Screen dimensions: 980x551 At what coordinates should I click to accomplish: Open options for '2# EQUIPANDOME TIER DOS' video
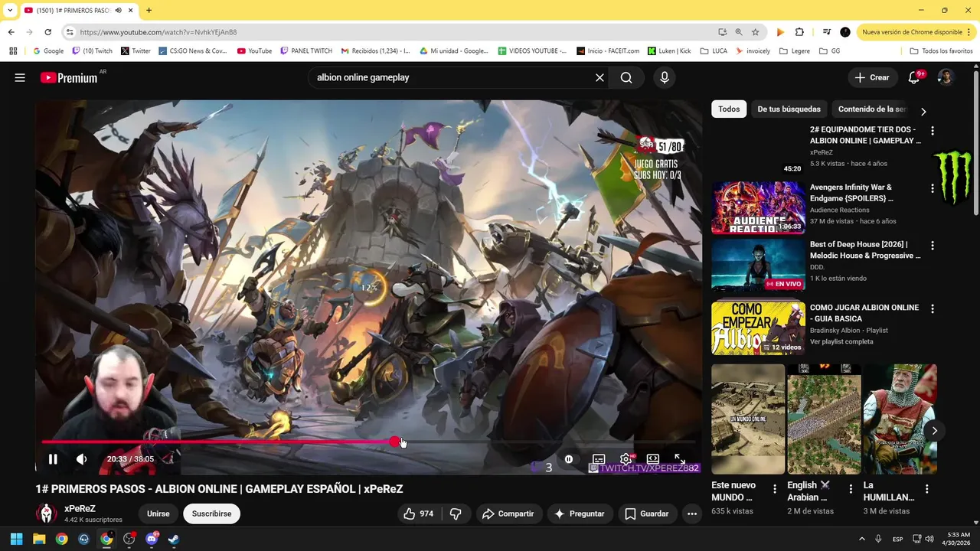(x=932, y=131)
